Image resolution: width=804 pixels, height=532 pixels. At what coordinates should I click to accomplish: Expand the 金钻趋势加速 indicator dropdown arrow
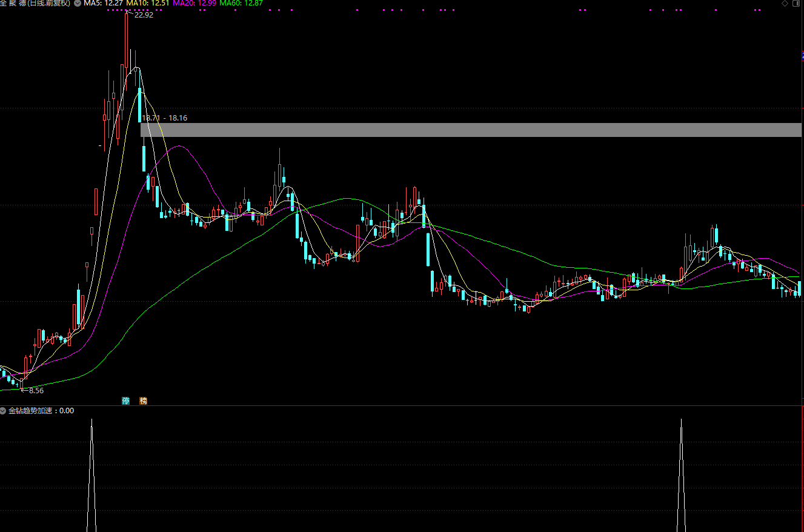pyautogui.click(x=3, y=411)
